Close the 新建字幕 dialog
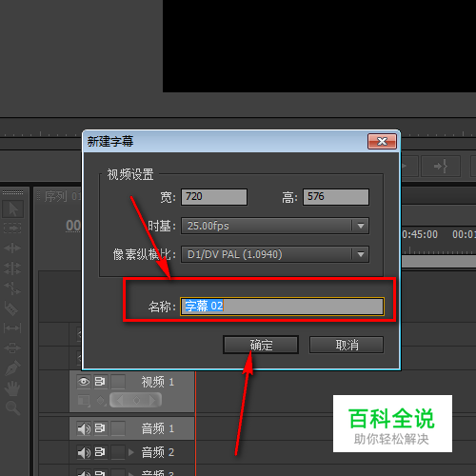 coord(382,141)
